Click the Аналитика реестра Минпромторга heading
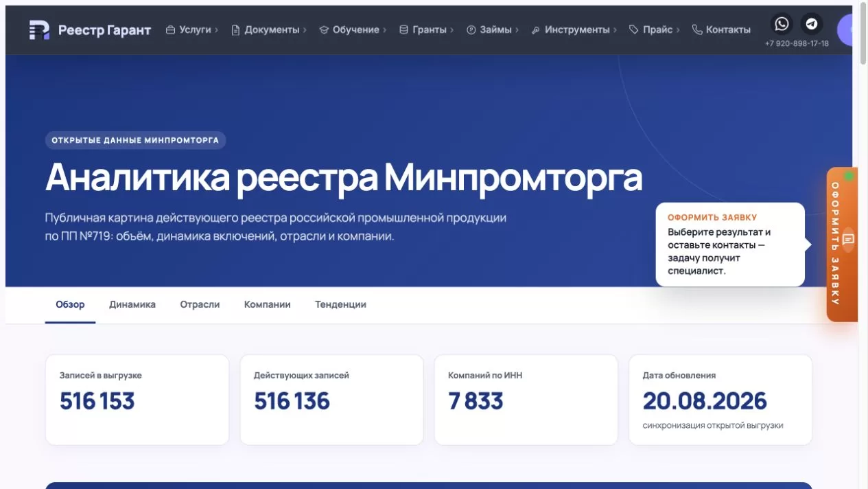The image size is (868, 489). point(344,177)
